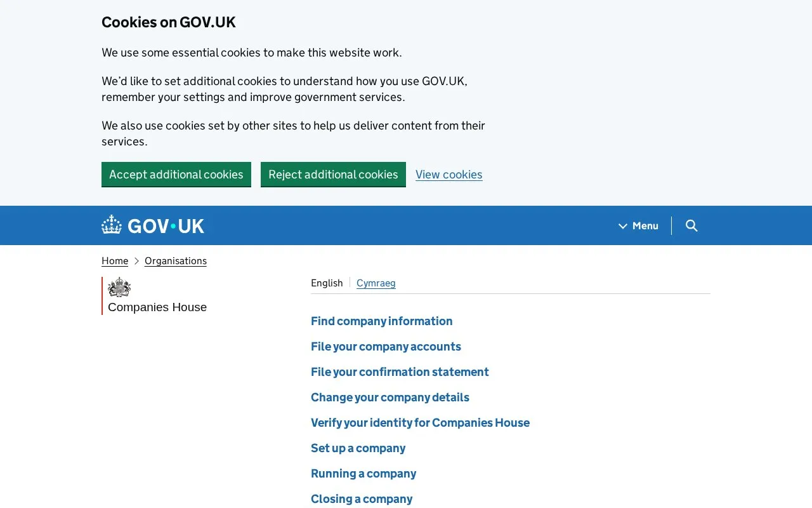Open the Organisations breadcrumb link
The image size is (812, 508).
[176, 261]
